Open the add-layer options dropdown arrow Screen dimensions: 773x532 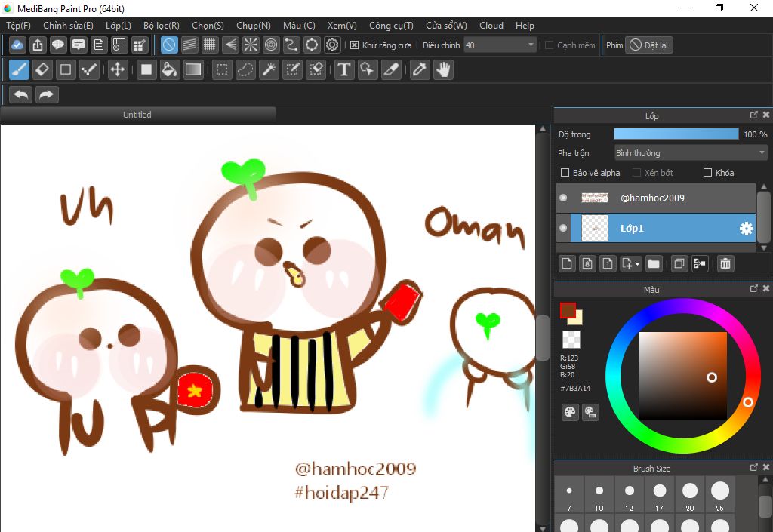click(637, 263)
